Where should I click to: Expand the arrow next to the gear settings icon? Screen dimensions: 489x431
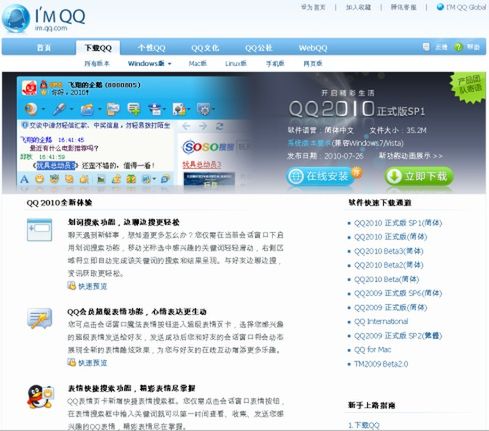(213, 109)
